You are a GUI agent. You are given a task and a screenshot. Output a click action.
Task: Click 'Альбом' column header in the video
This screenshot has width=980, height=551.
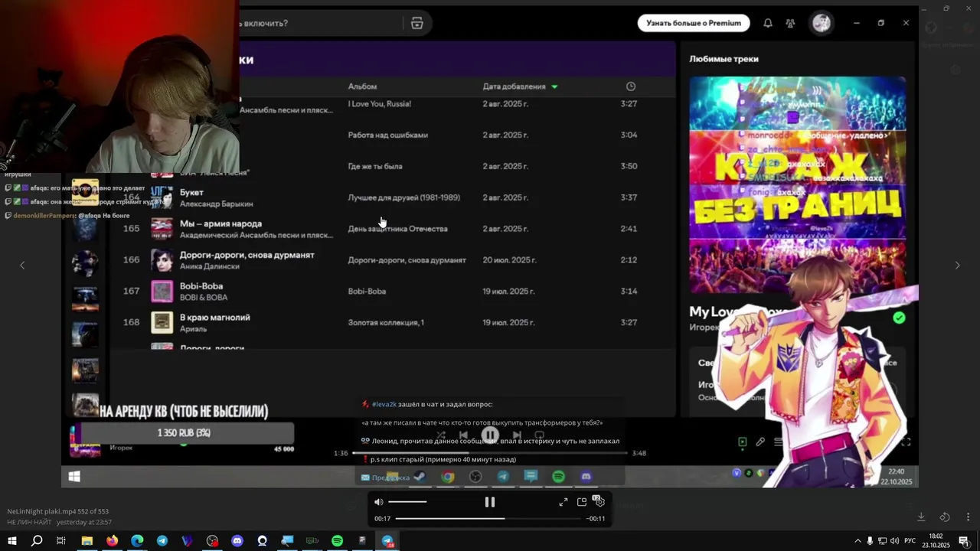[x=362, y=86]
